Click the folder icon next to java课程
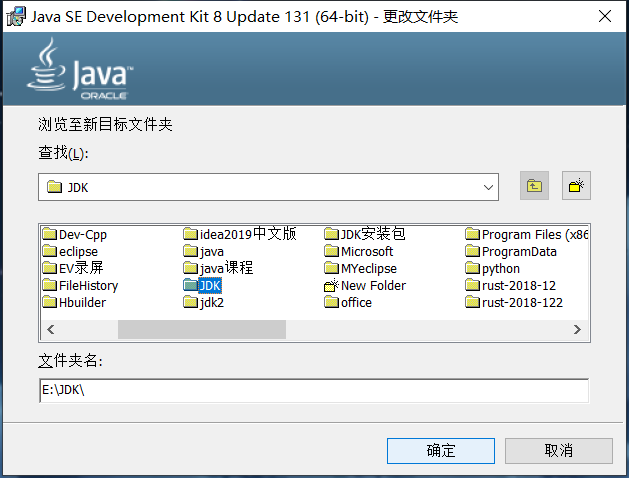The width and height of the screenshot is (629, 478). (191, 268)
